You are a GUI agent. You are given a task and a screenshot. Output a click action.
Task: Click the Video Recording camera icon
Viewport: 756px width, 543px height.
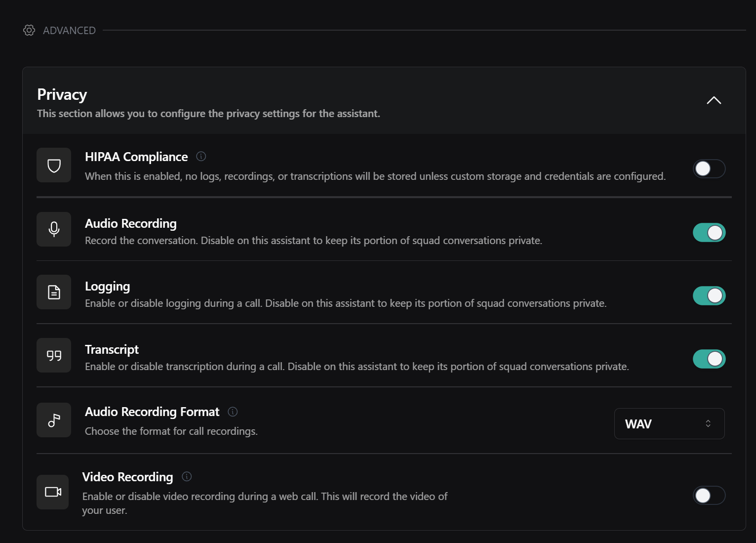click(x=53, y=492)
